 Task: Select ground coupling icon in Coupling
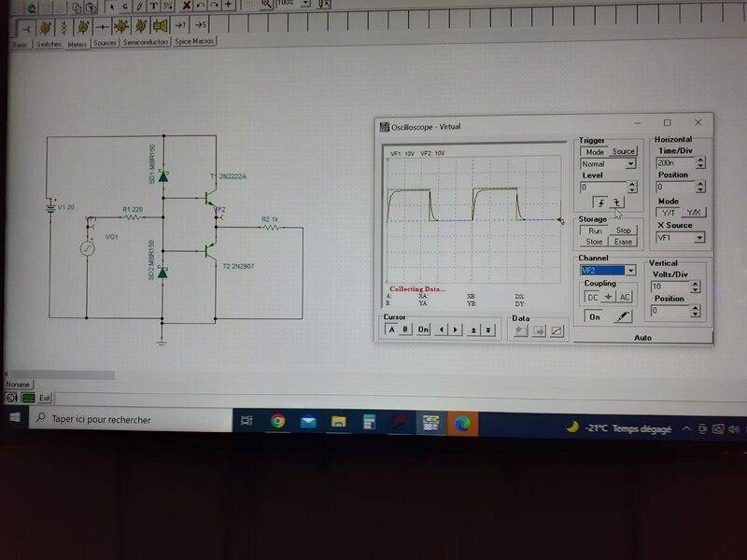coord(608,297)
